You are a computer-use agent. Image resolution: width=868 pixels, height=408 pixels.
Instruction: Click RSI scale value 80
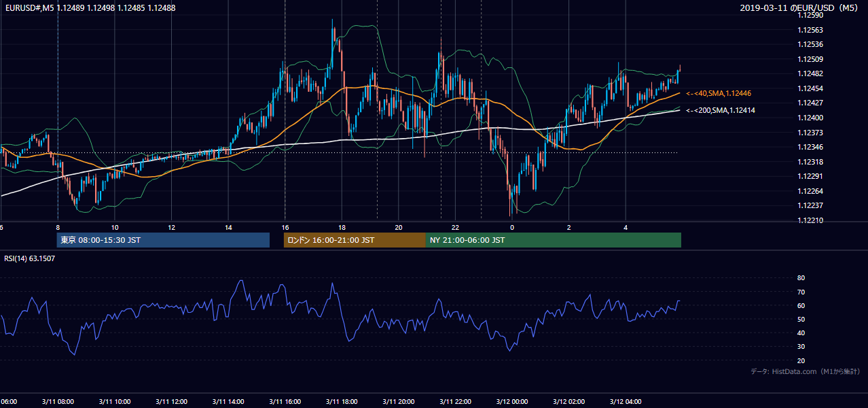pyautogui.click(x=801, y=278)
